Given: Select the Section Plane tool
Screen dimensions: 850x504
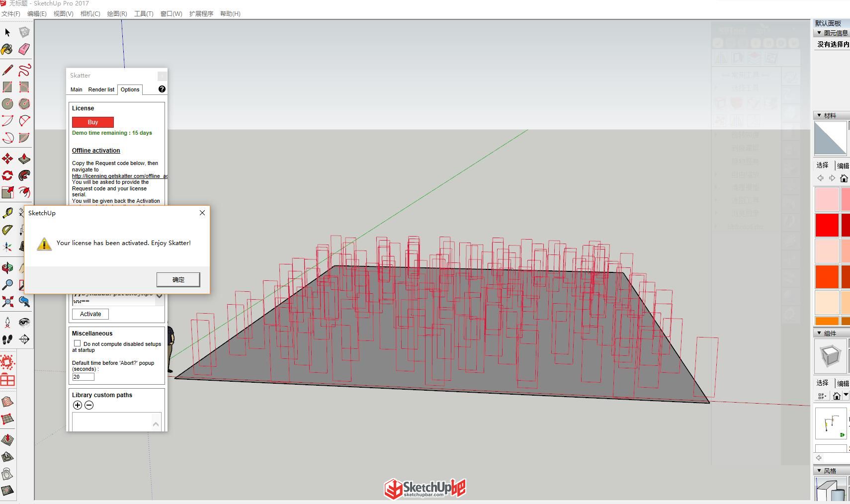Looking at the screenshot, I should 24,339.
